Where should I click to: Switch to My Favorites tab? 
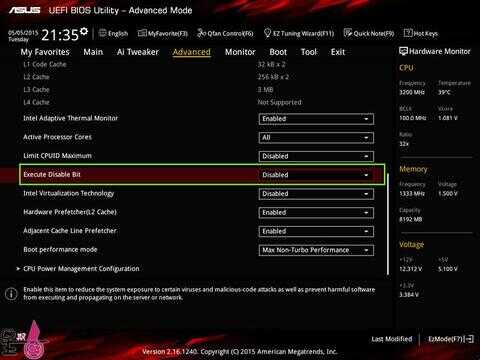point(45,52)
